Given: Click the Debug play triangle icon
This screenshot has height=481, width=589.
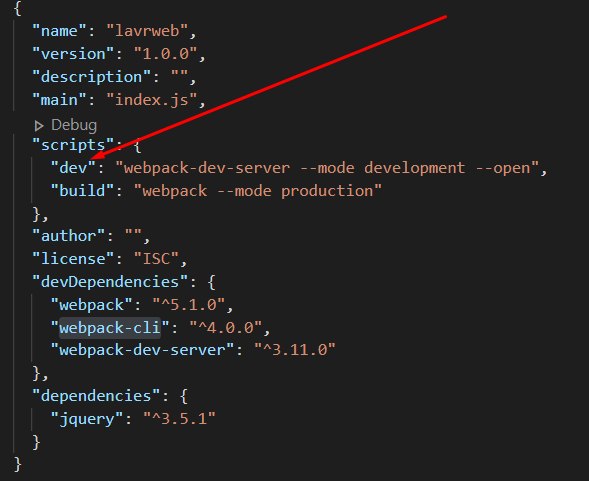Looking at the screenshot, I should pyautogui.click(x=39, y=126).
